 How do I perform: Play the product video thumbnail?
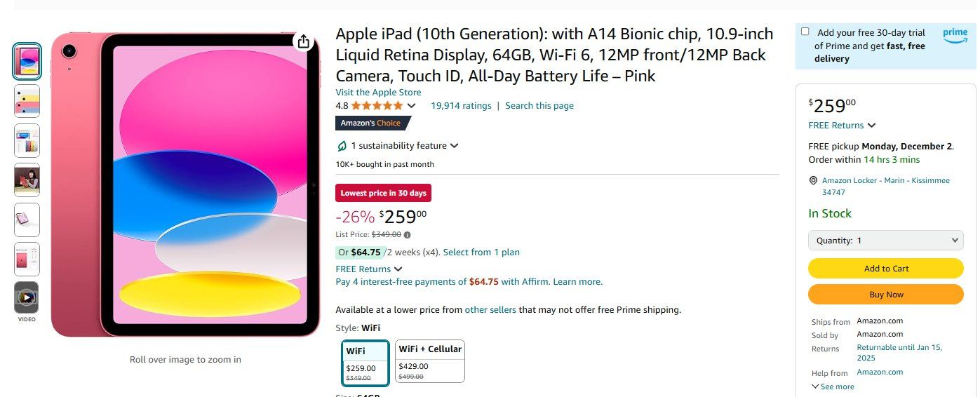(x=27, y=297)
